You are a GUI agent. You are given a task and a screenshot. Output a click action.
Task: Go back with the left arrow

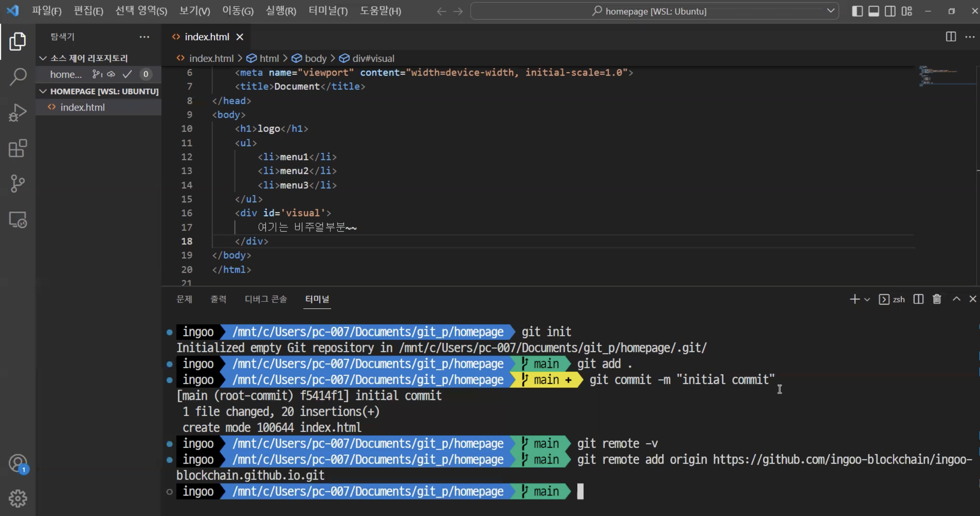click(441, 11)
